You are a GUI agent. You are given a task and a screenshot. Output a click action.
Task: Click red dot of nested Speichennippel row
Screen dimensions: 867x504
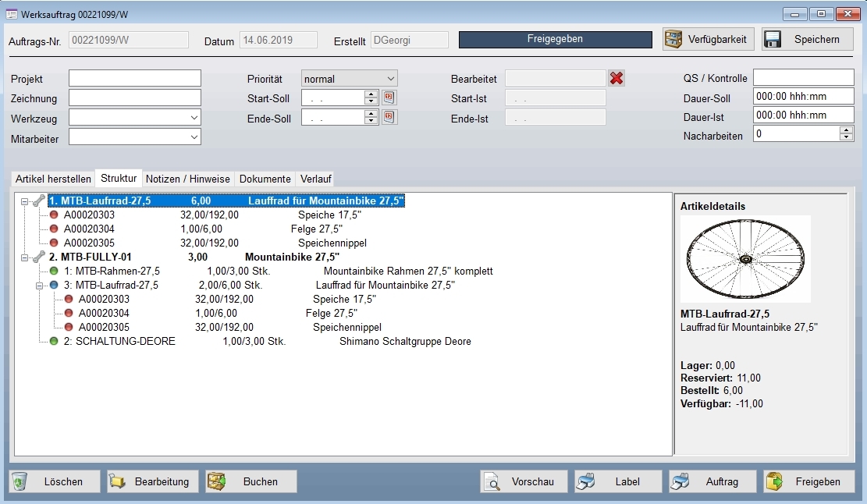pos(69,327)
